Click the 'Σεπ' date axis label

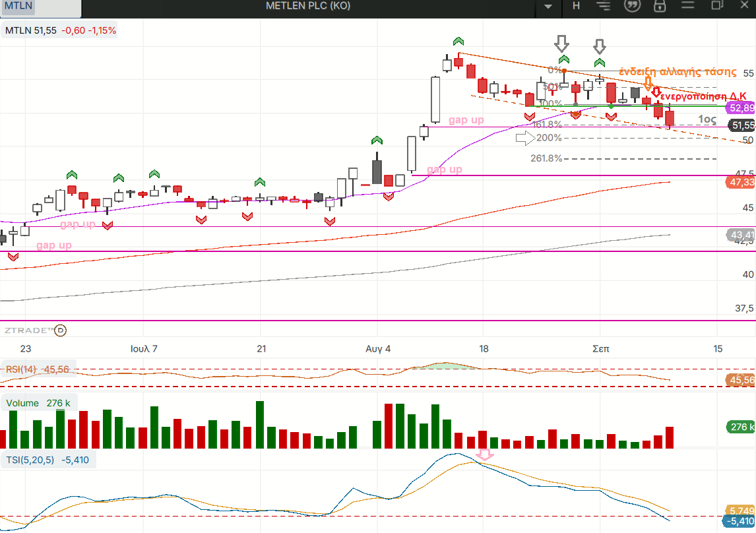pos(601,349)
